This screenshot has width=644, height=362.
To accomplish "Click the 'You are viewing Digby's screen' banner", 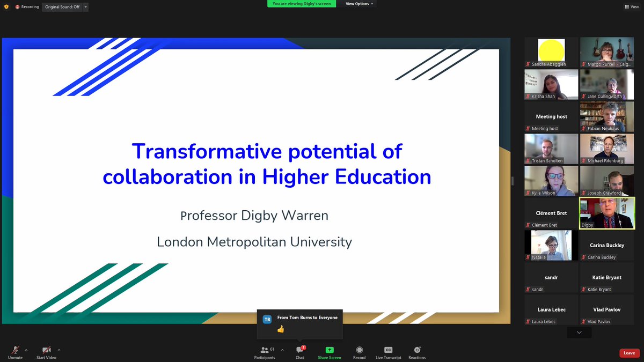I will click(x=302, y=4).
